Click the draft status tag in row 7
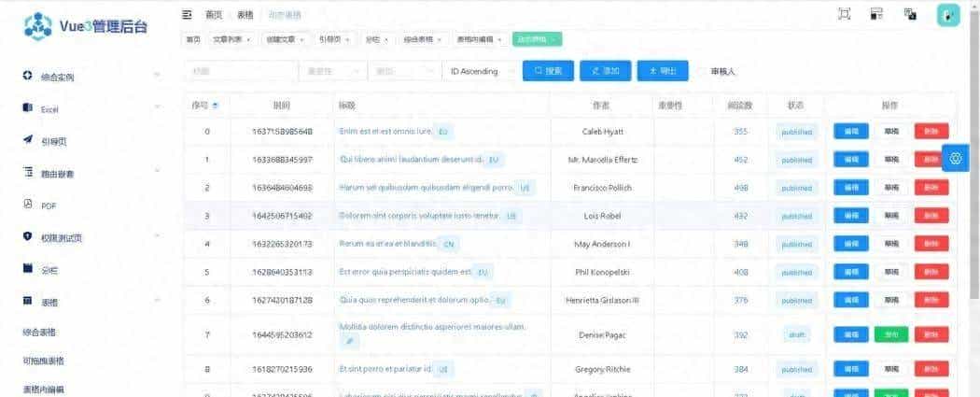 point(797,335)
